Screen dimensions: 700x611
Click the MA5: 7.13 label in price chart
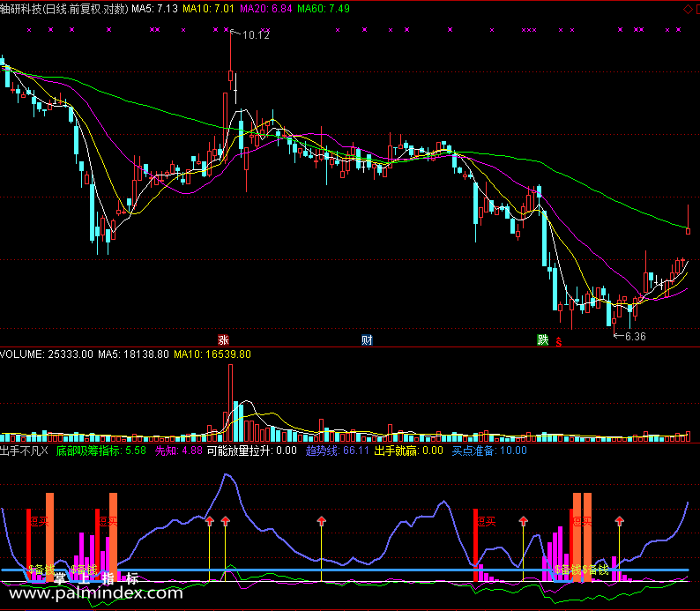point(154,9)
